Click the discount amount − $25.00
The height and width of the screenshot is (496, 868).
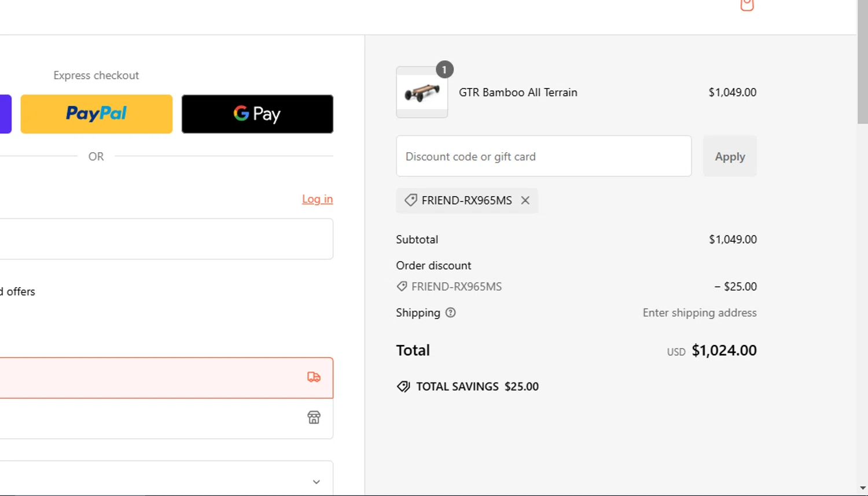point(735,286)
